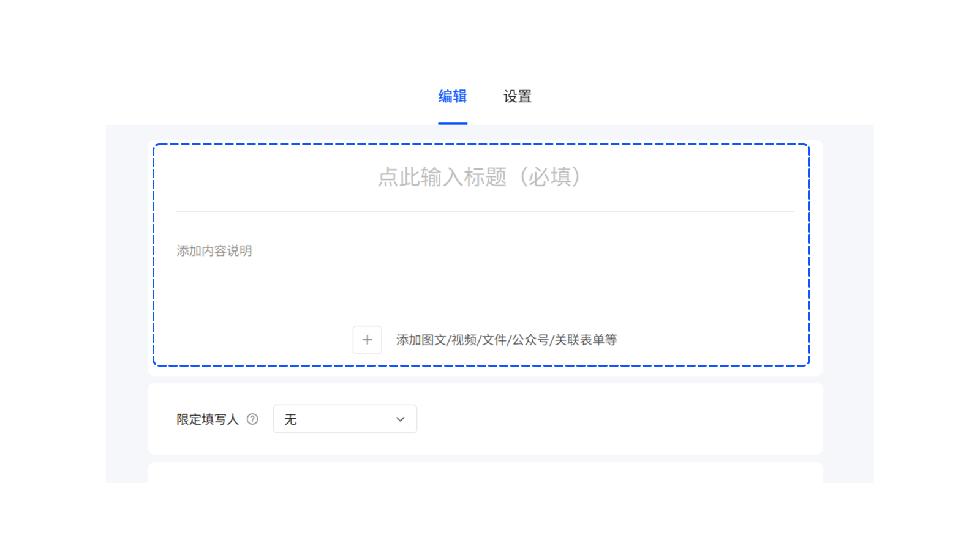This screenshot has width=980, height=551.
Task: Open the 限定填写人 dropdown
Action: [345, 419]
